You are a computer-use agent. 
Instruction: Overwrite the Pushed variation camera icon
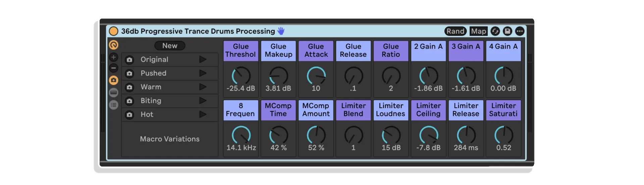[129, 74]
